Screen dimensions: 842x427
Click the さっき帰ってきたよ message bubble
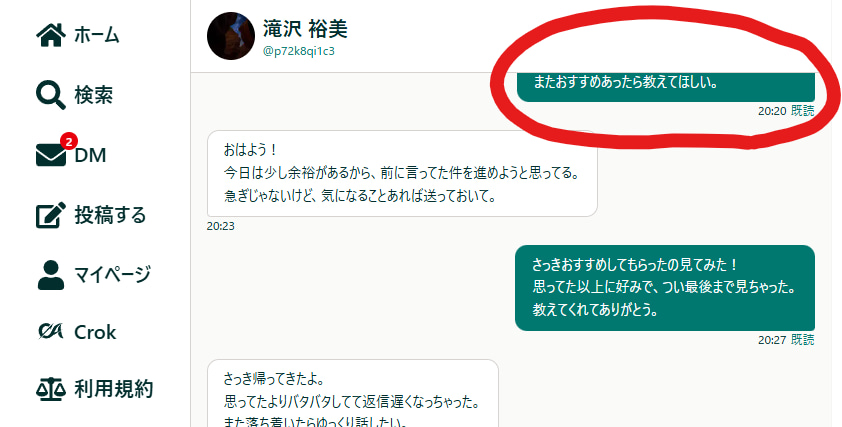pos(353,393)
